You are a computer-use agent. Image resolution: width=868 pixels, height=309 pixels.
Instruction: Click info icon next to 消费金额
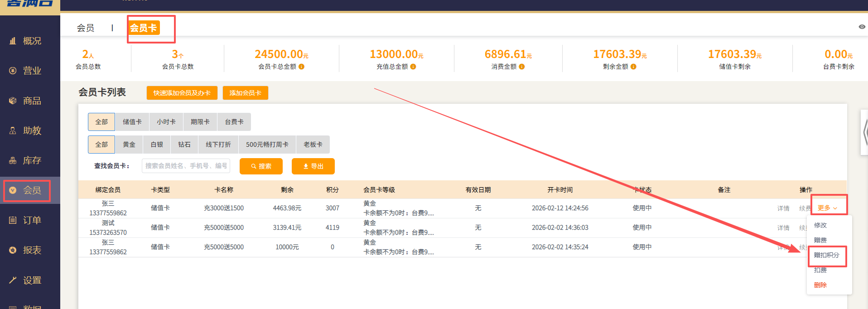pyautogui.click(x=522, y=67)
